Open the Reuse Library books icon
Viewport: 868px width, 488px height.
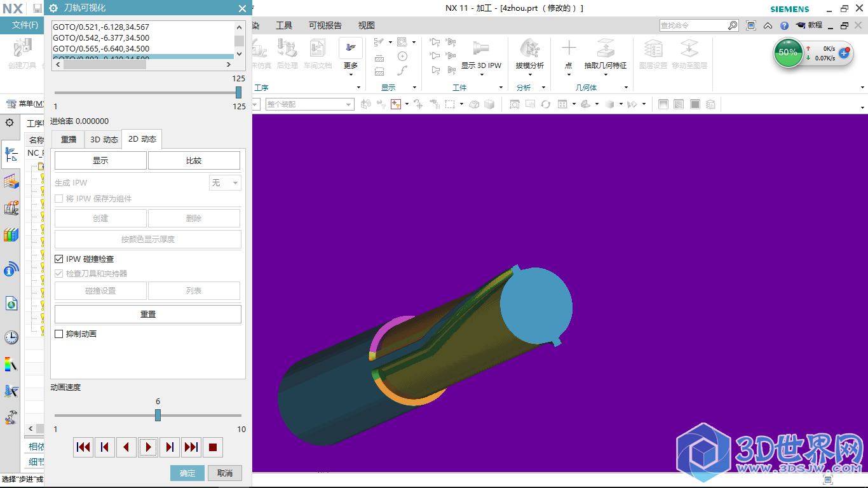(11, 234)
